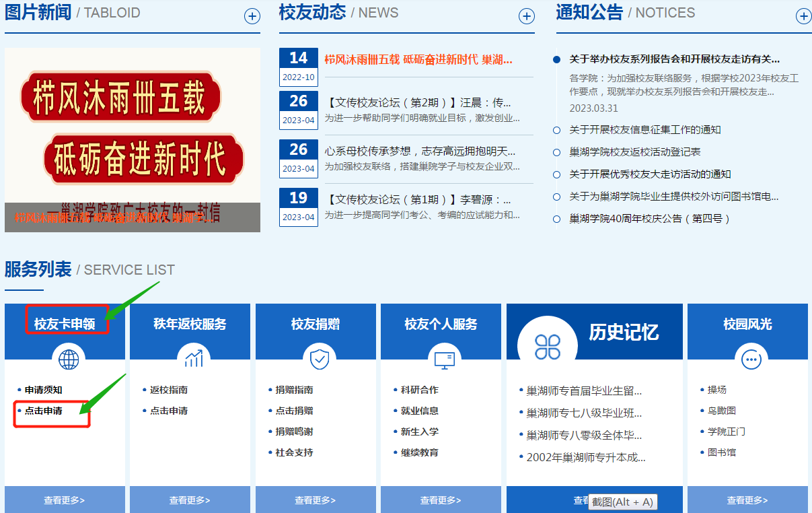Open notice 巢湖学院校友返校活动登记表
This screenshot has width=812, height=513.
click(x=634, y=152)
